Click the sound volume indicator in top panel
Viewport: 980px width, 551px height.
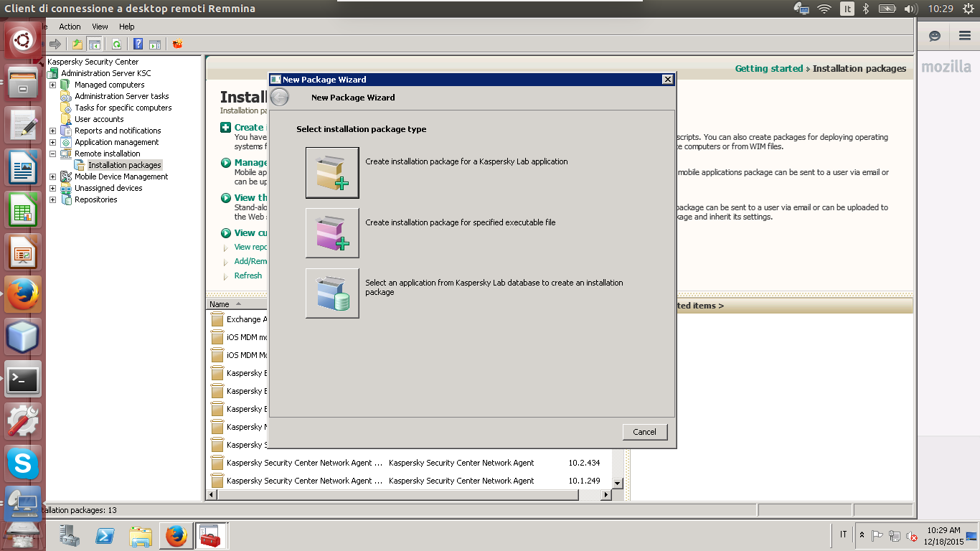coord(911,9)
